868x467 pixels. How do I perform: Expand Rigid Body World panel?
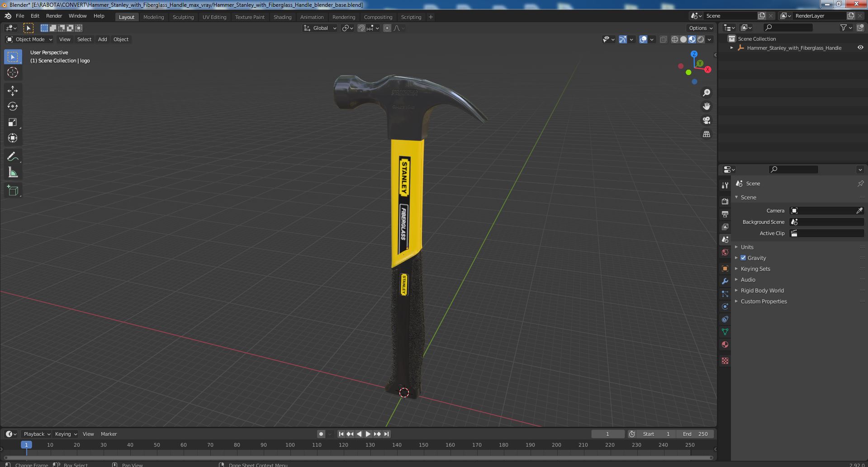pyautogui.click(x=762, y=290)
